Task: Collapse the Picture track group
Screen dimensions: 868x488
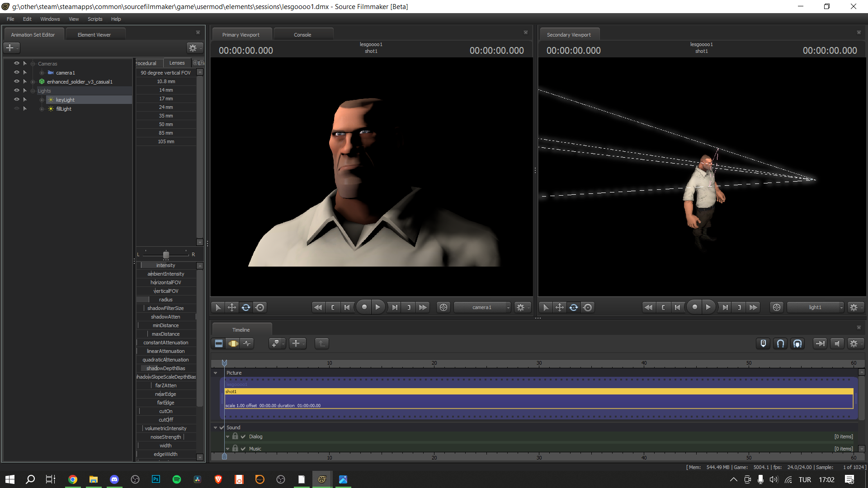Action: [216, 373]
